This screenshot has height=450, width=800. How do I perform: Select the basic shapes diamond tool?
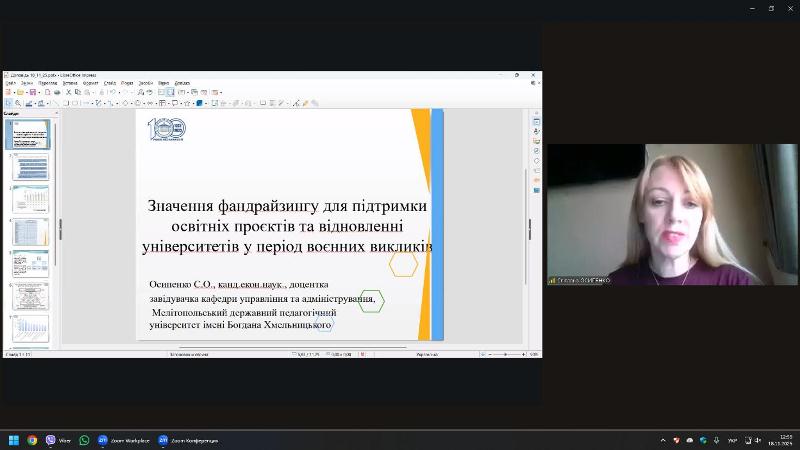coord(125,103)
